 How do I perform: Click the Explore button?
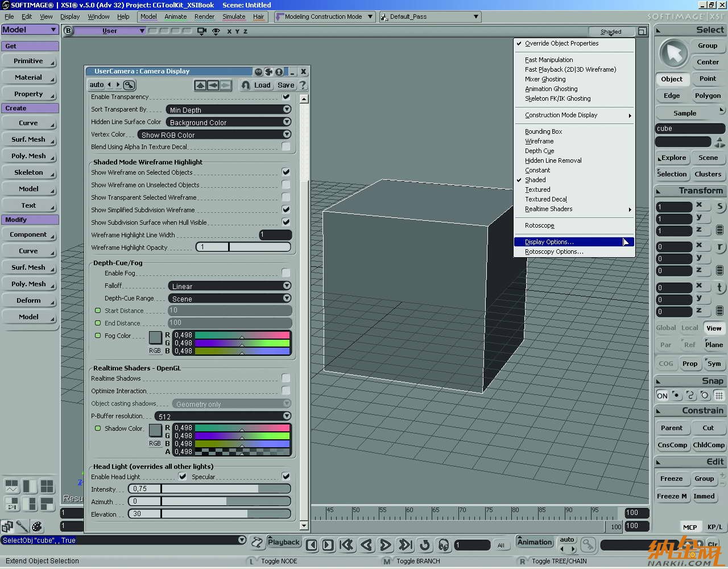coord(673,158)
